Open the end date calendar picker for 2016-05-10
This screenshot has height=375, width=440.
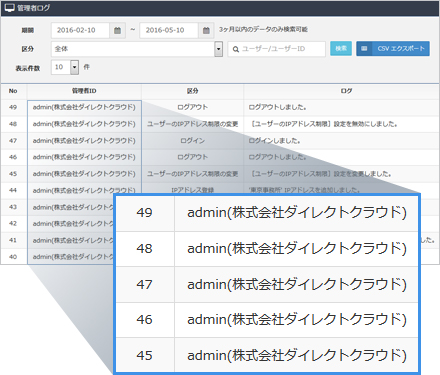206,30
